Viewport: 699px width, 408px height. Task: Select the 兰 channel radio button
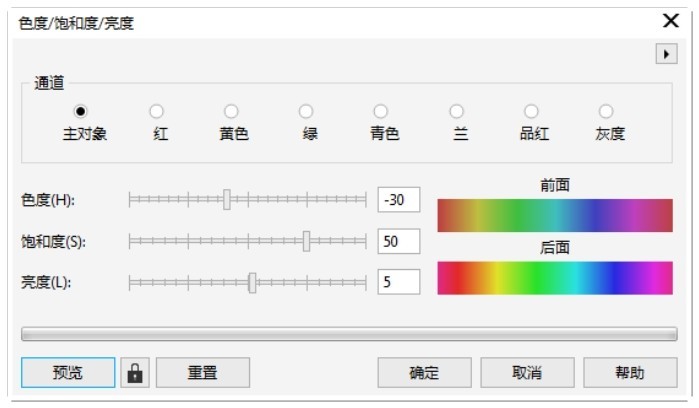(x=456, y=111)
